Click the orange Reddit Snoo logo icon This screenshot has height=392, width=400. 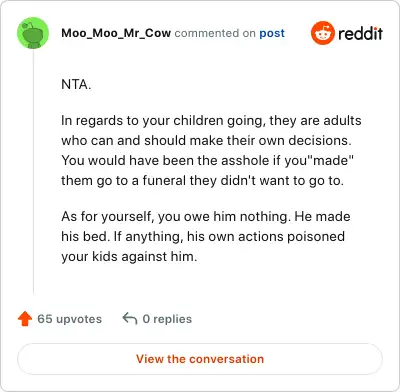point(322,33)
